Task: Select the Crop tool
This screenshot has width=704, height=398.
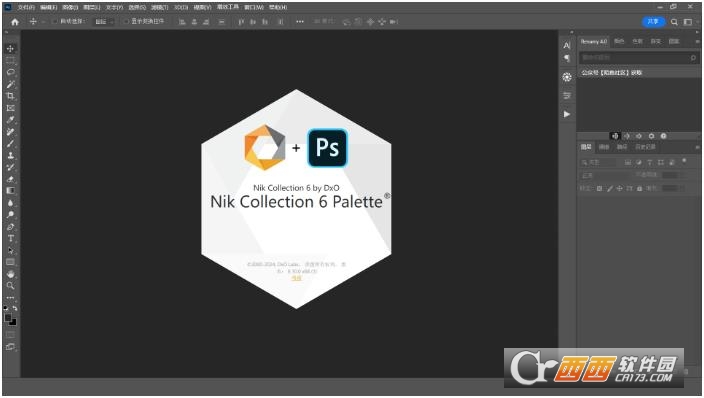Action: (x=10, y=96)
